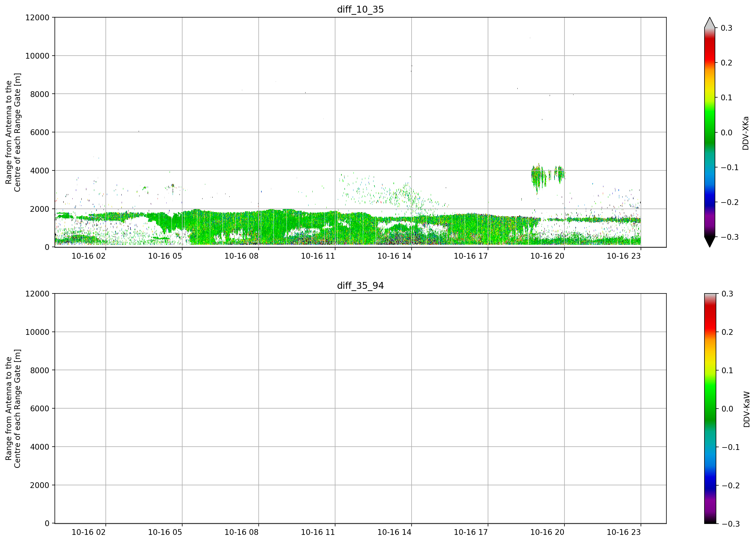Click the DDV-KaW colorbar label
Viewport: 756px width, 542px height.
(747, 409)
